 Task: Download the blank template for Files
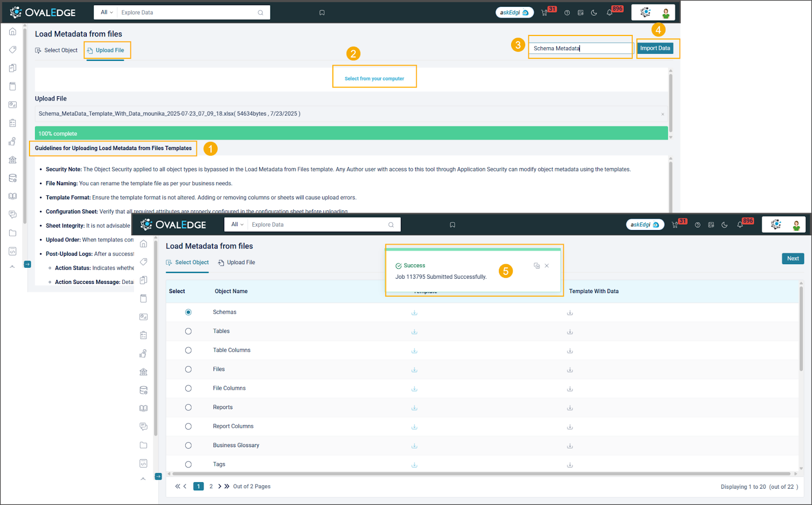click(x=414, y=370)
